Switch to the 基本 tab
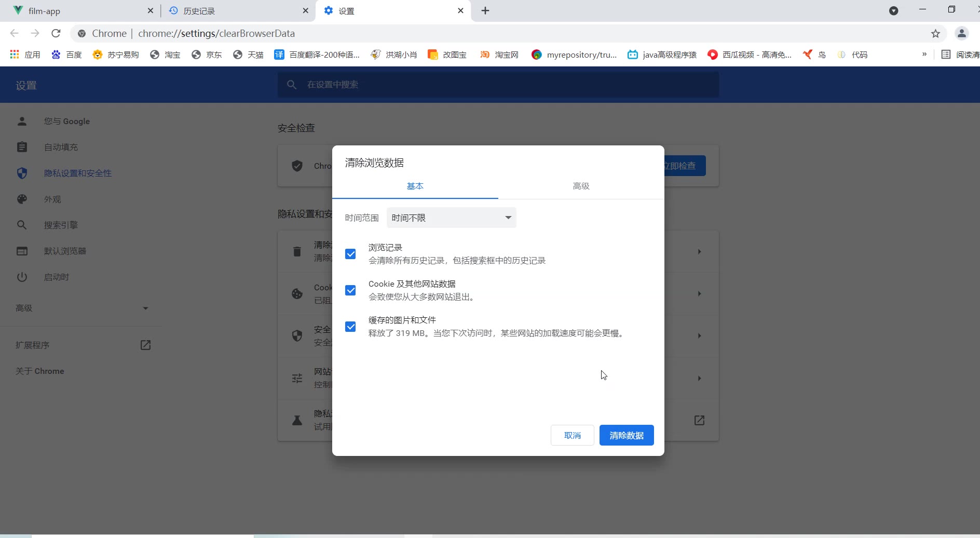Viewport: 980px width, 538px height. point(415,186)
